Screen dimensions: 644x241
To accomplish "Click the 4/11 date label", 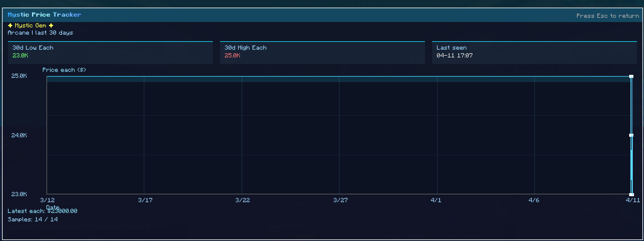I will (x=633, y=200).
